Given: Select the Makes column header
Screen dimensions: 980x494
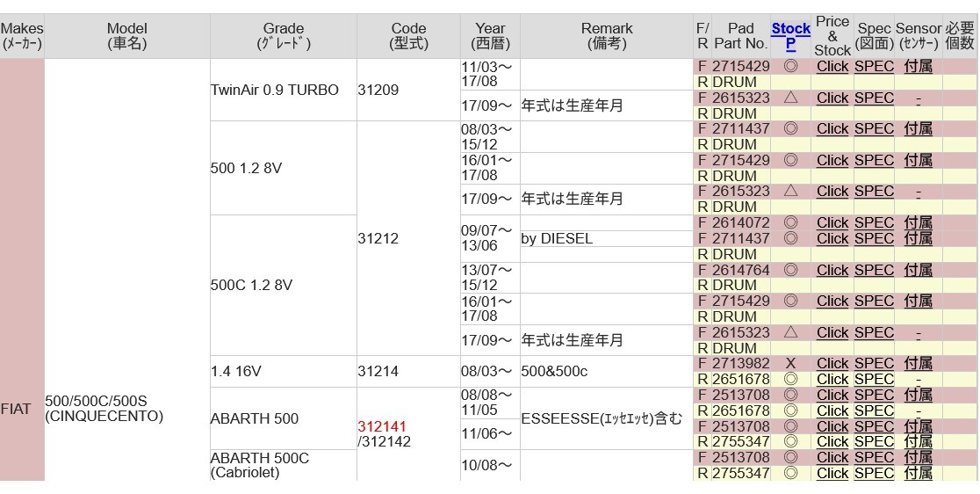Looking at the screenshot, I should (22, 36).
